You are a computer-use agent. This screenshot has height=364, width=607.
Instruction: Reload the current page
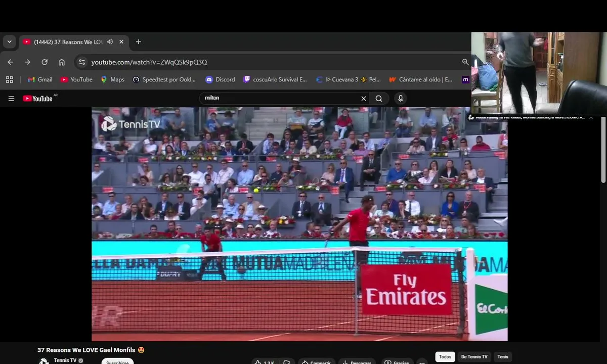pyautogui.click(x=45, y=62)
